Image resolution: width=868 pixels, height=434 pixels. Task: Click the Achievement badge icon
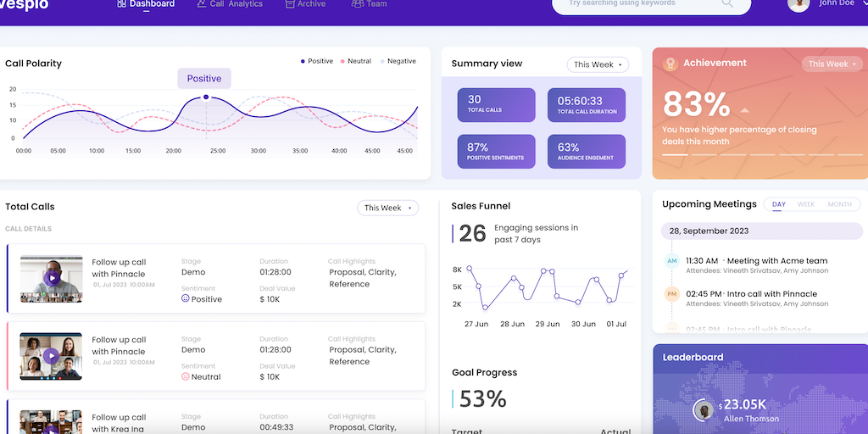[x=670, y=64]
